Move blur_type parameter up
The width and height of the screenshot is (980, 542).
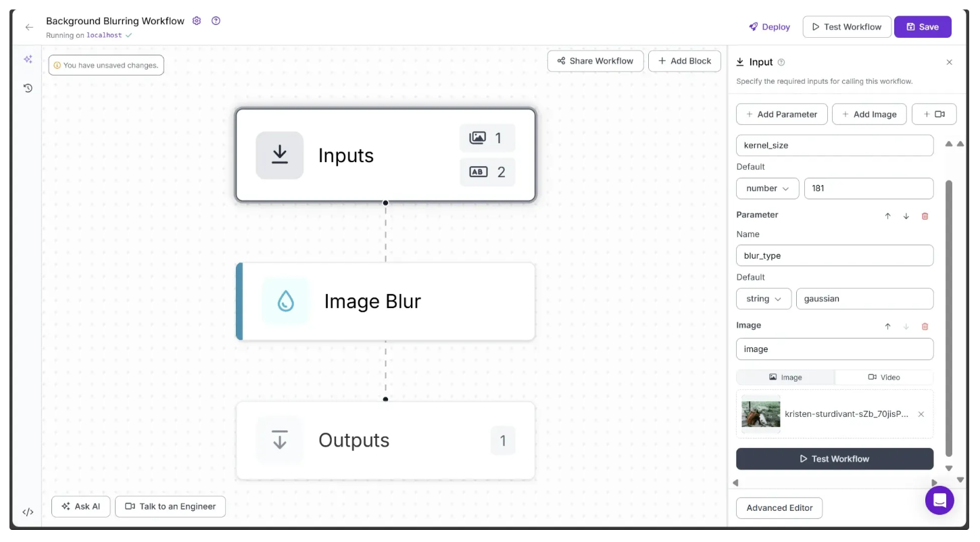(x=888, y=216)
